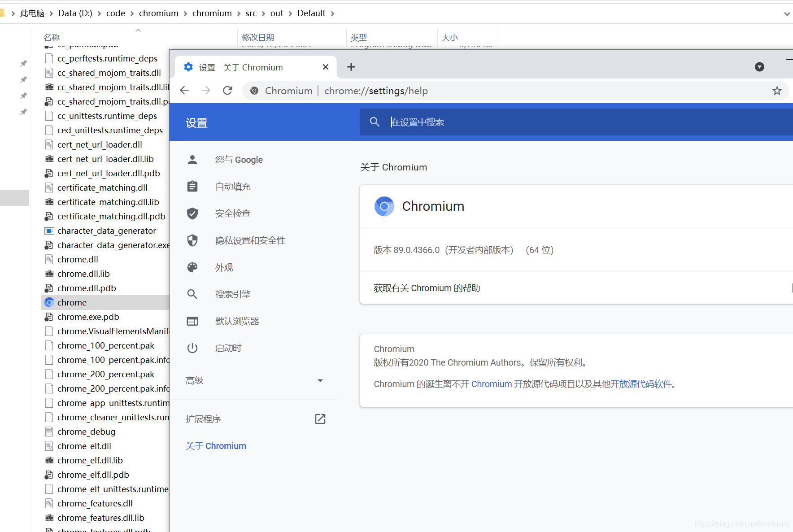The width and height of the screenshot is (793, 532).
Task: Click the 启动时 power icon
Action: coord(192,348)
